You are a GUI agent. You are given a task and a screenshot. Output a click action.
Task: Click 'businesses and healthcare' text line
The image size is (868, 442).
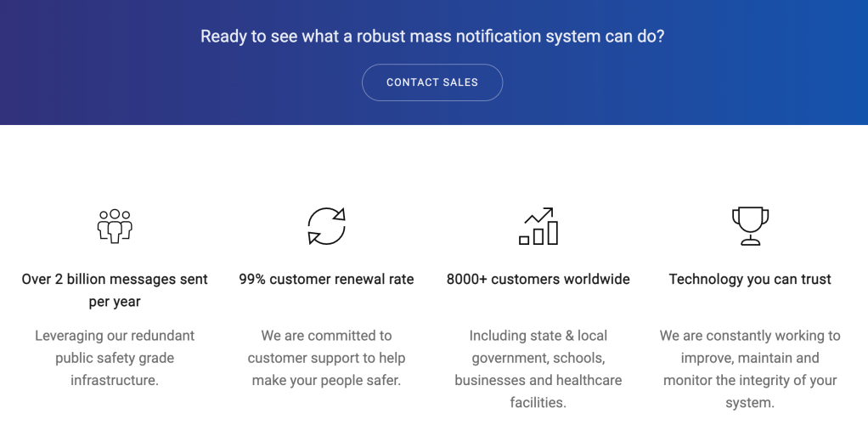pos(538,381)
